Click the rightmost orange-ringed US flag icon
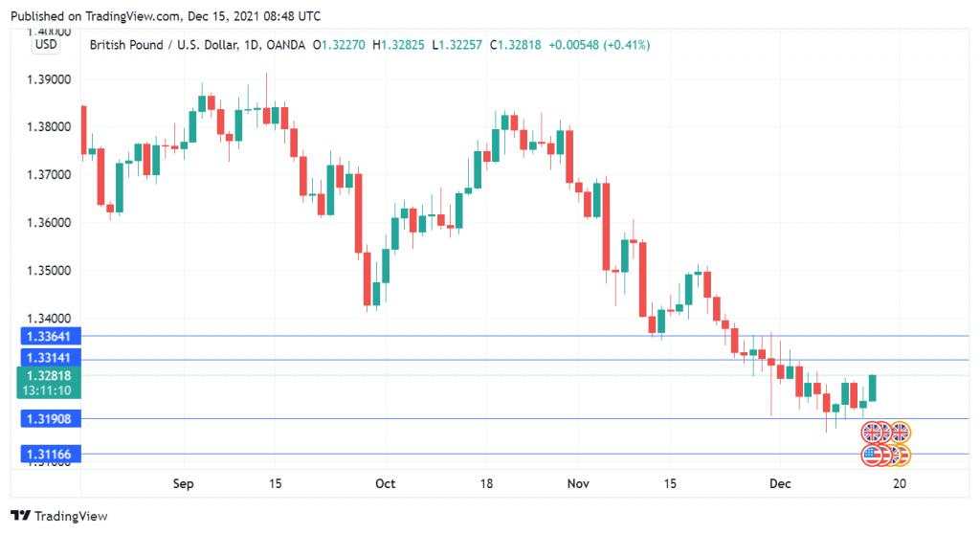 pyautogui.click(x=901, y=456)
